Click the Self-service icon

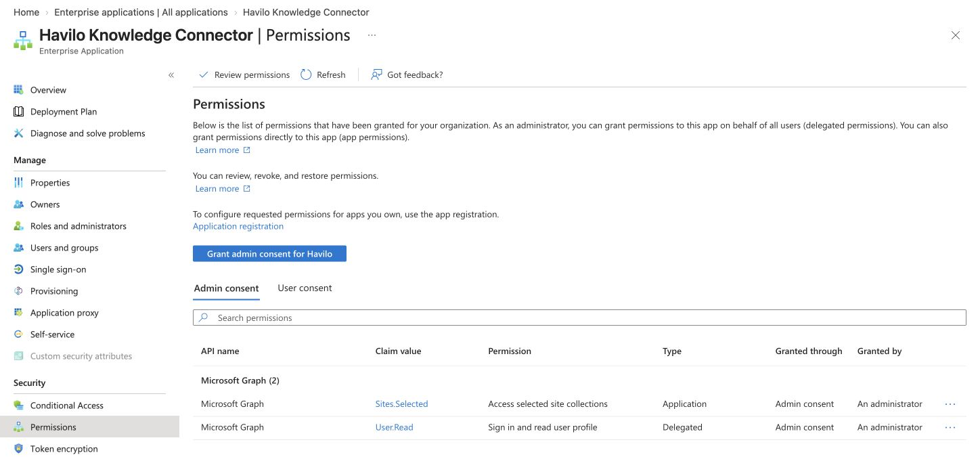(19, 334)
